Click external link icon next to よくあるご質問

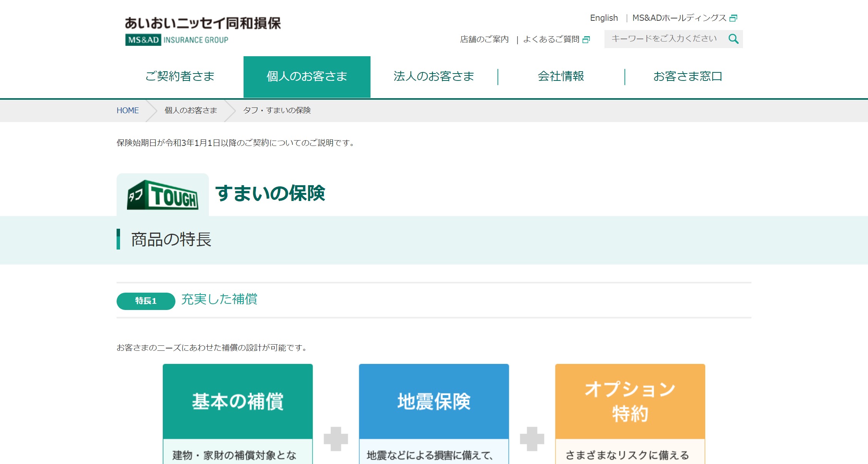[586, 39]
